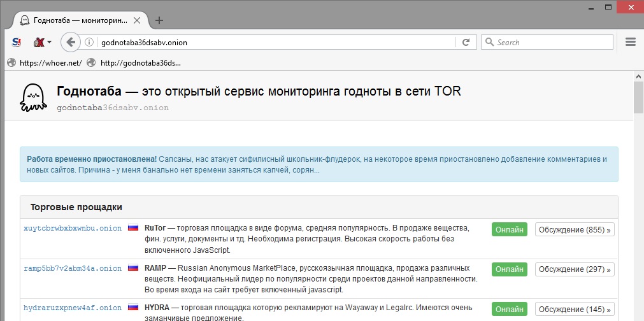Click the red X extension icon
Screen dimensions: 644x321
[39, 42]
